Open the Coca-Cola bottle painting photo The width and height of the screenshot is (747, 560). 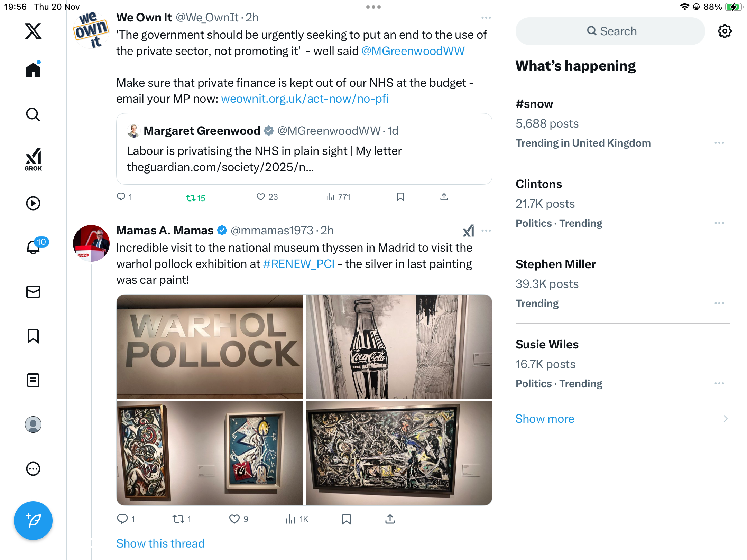[x=399, y=346]
